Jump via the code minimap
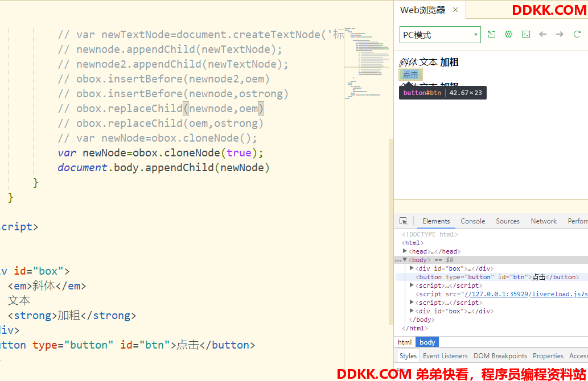This screenshot has height=381, width=588. click(x=367, y=62)
